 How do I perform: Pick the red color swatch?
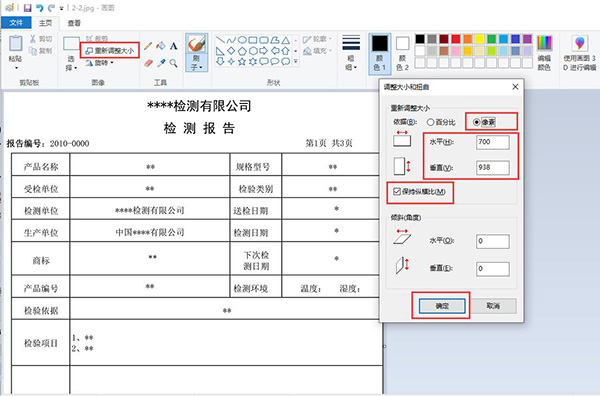coord(455,39)
